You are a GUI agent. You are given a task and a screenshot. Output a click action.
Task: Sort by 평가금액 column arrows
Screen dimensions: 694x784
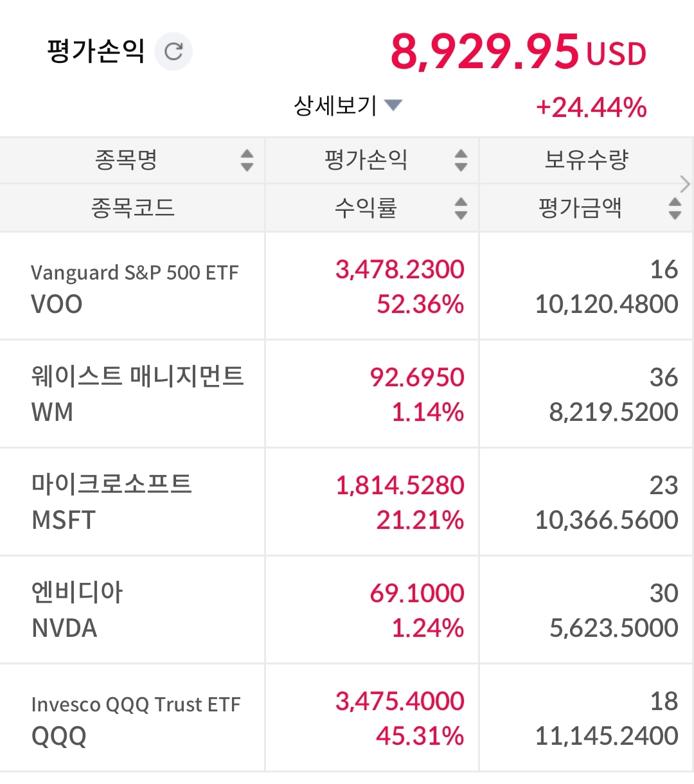(x=675, y=208)
